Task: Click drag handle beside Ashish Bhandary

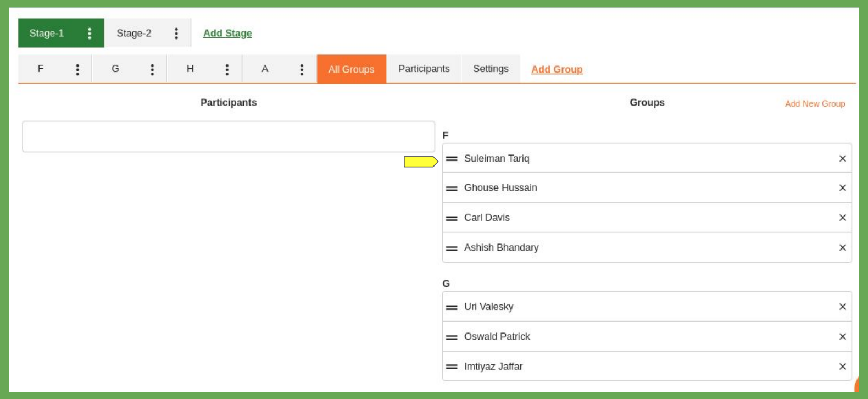Action: point(452,248)
